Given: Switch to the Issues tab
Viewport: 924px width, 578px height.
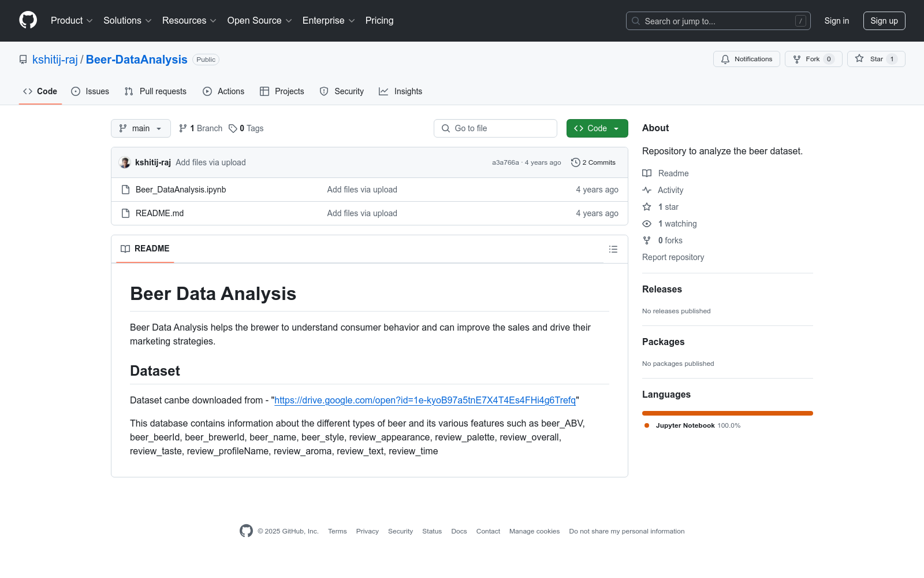Looking at the screenshot, I should [x=90, y=91].
